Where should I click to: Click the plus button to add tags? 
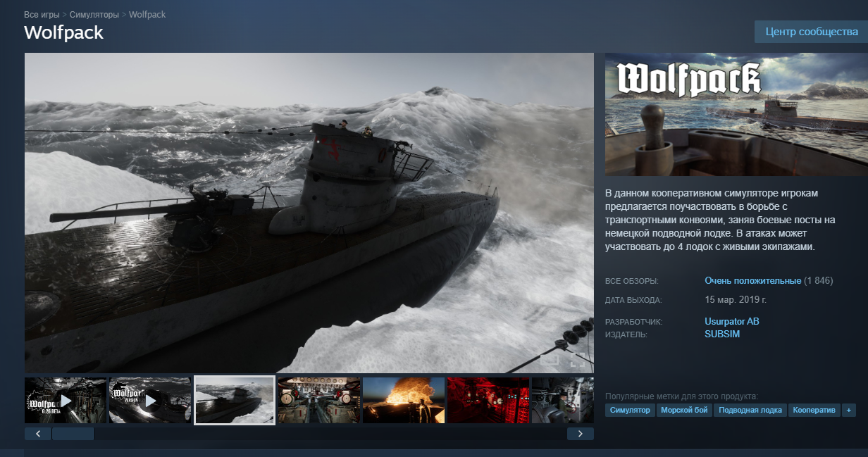tap(849, 410)
